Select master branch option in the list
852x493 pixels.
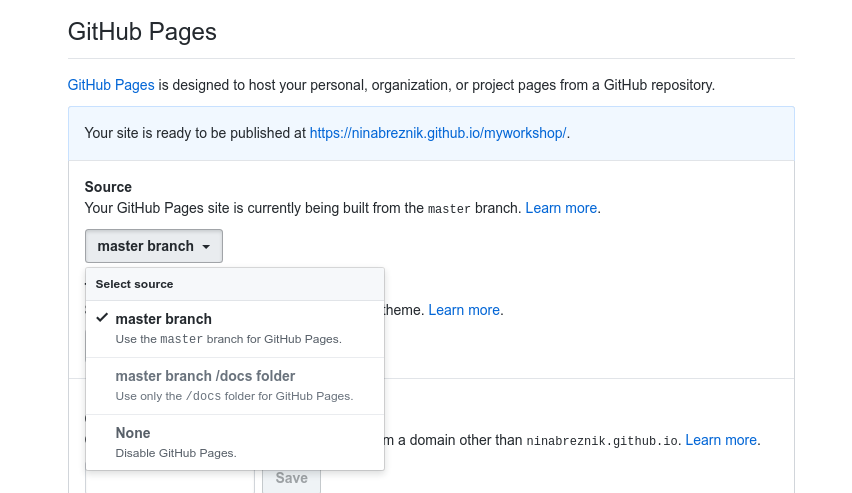tap(235, 329)
